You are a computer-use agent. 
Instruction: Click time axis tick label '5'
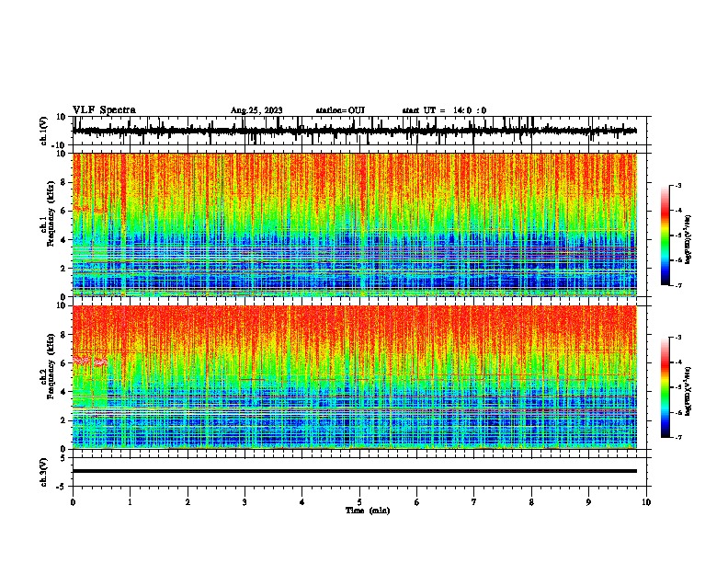(359, 502)
